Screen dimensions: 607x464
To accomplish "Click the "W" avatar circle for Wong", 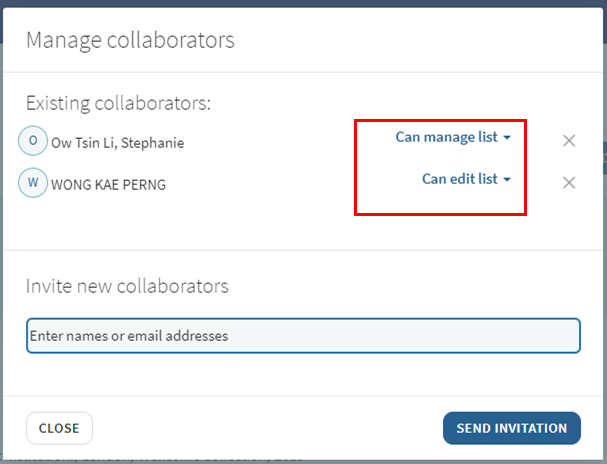I will (x=33, y=183).
